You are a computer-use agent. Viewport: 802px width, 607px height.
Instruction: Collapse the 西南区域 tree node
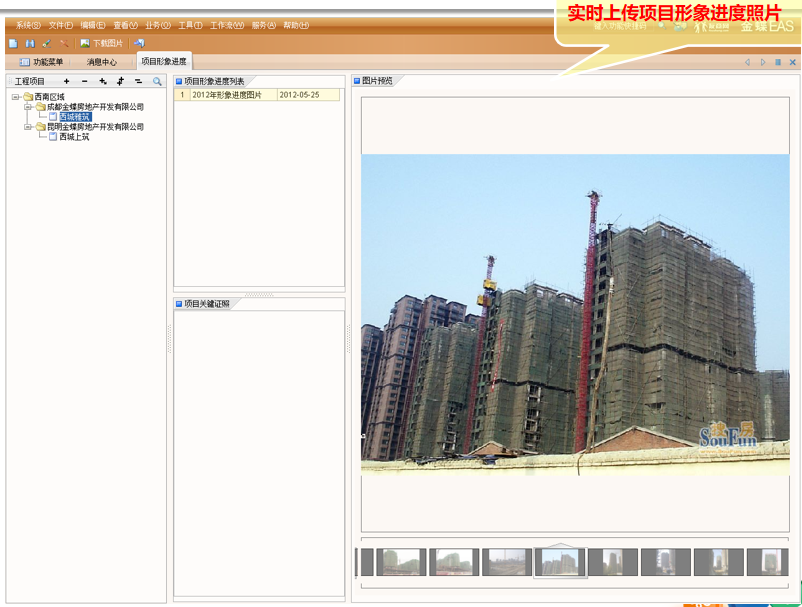coord(15,97)
